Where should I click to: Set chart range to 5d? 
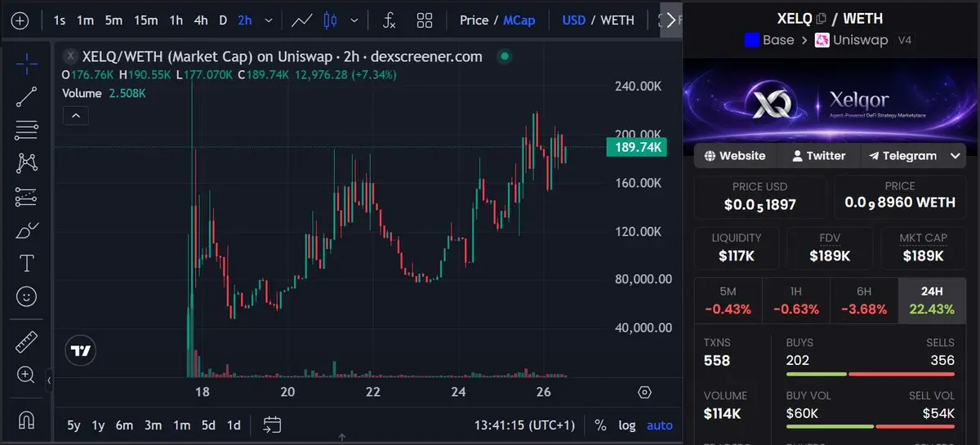[x=208, y=425]
